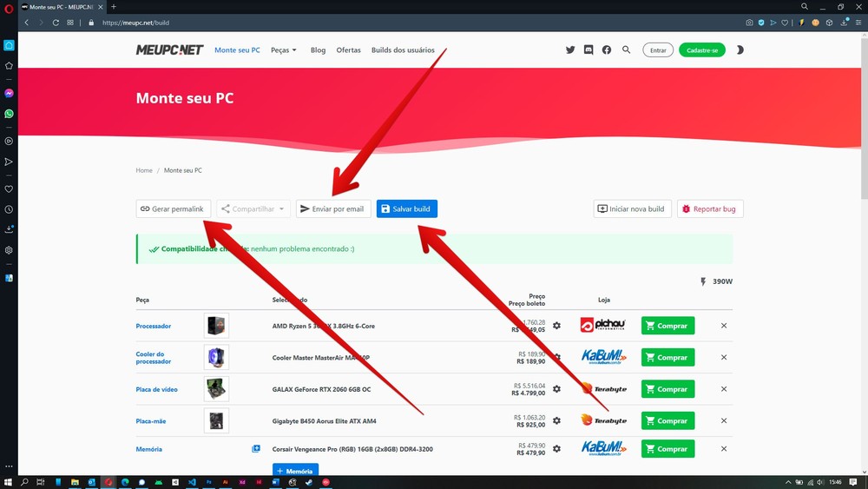
Task: Expand the Peças dropdown menu
Action: click(284, 50)
